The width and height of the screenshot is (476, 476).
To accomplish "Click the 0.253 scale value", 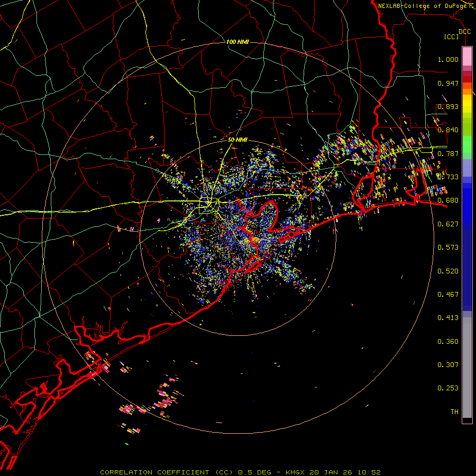I will coord(448,388).
